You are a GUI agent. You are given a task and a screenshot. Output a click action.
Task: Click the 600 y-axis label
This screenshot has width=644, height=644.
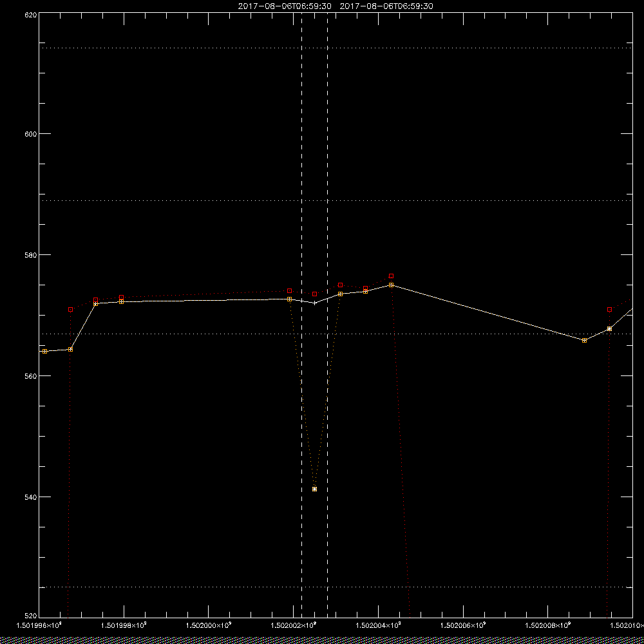31,134
